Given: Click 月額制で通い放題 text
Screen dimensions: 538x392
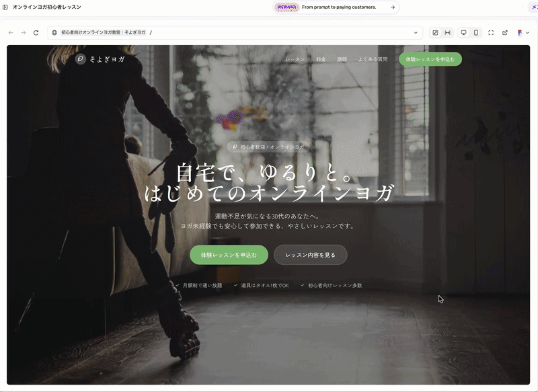Looking at the screenshot, I should [202, 285].
